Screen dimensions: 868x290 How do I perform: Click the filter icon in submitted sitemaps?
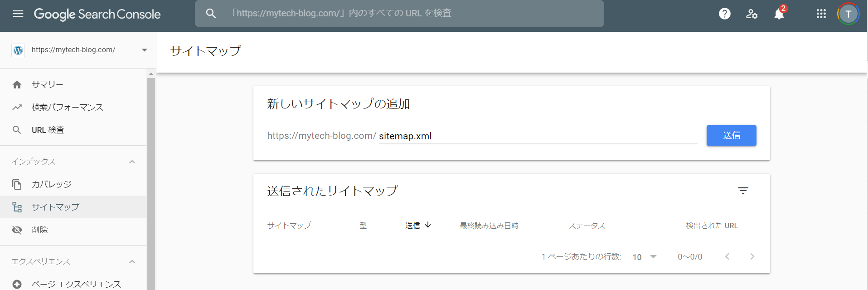tap(742, 191)
